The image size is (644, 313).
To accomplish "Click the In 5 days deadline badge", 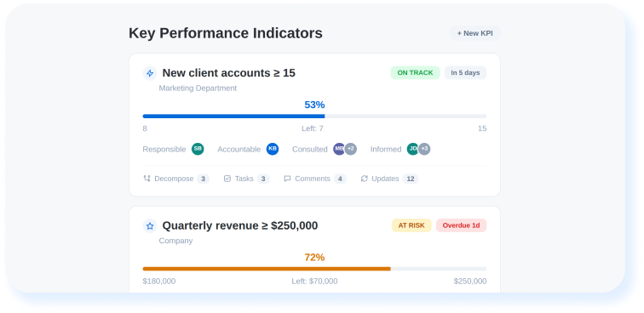I will [465, 72].
